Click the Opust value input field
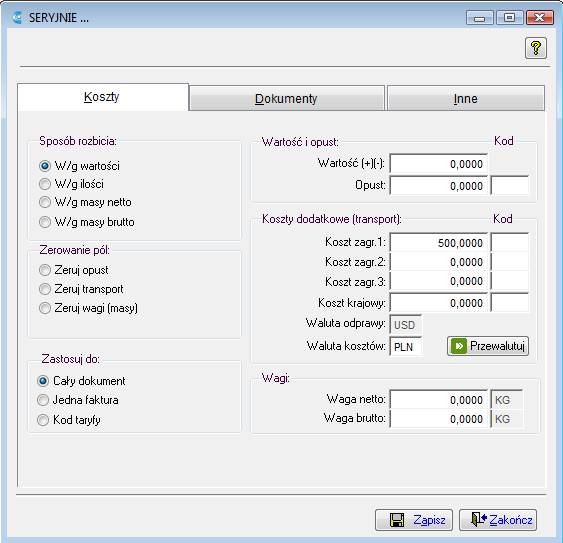 pyautogui.click(x=439, y=186)
